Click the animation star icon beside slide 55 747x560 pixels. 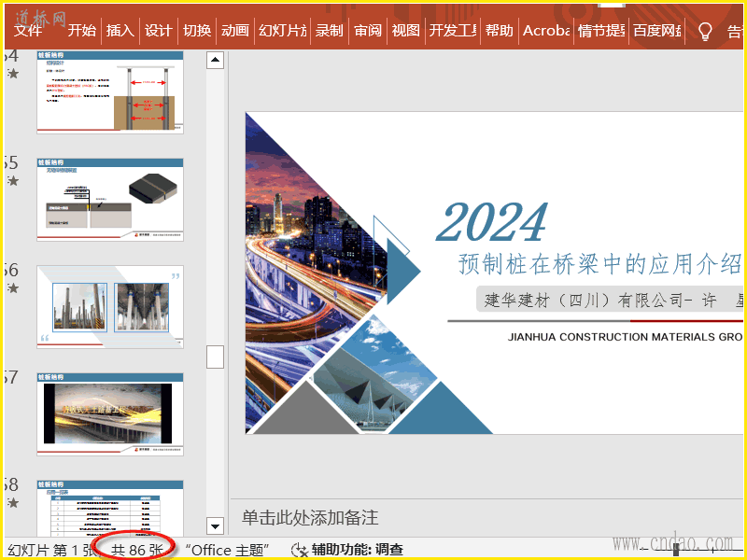[x=13, y=180]
